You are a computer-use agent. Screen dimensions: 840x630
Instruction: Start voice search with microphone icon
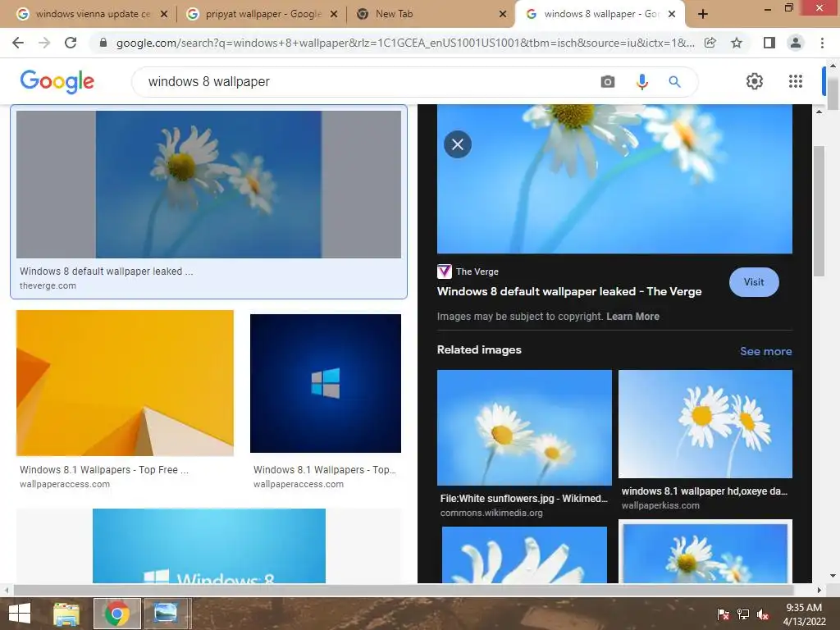tap(641, 81)
